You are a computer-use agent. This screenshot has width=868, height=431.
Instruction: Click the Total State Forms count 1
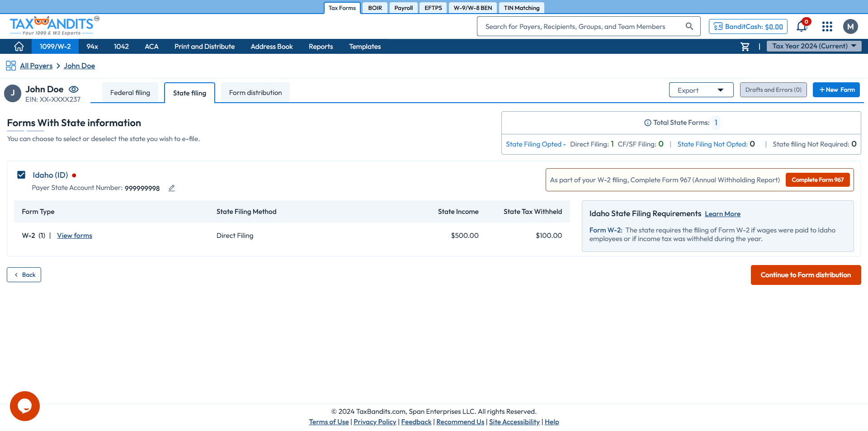coord(716,123)
